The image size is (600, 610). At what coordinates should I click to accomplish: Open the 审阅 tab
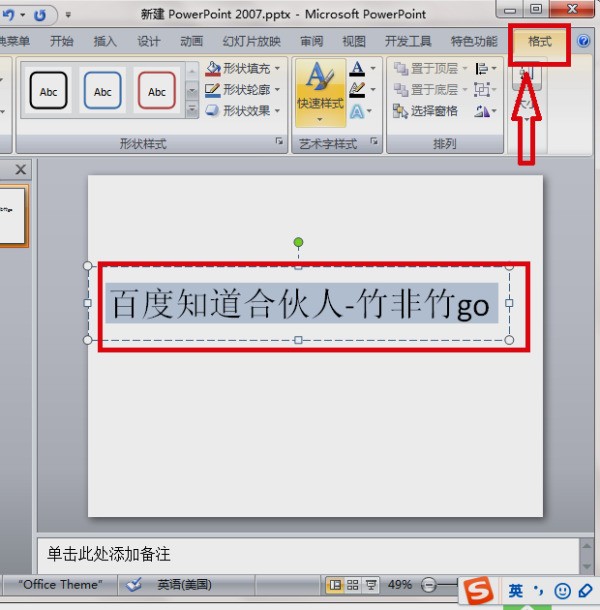point(312,41)
